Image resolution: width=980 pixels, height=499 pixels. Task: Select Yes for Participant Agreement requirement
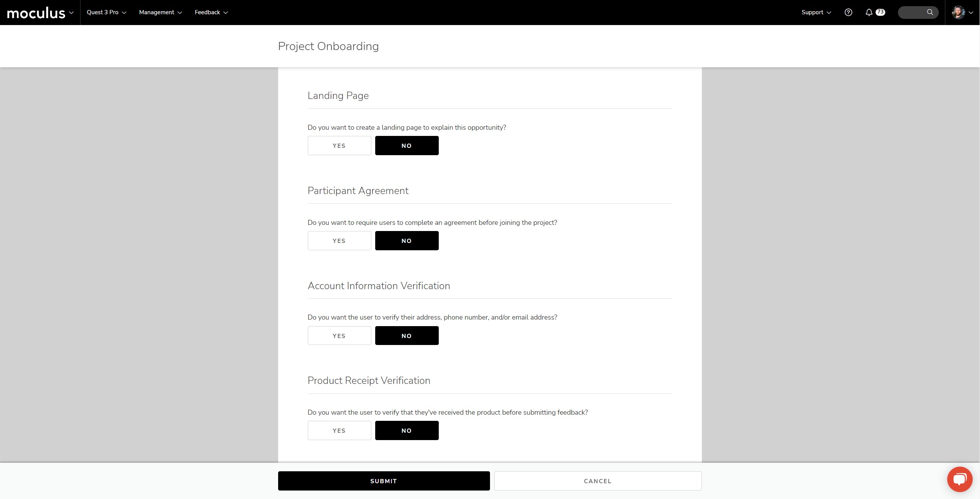(339, 241)
